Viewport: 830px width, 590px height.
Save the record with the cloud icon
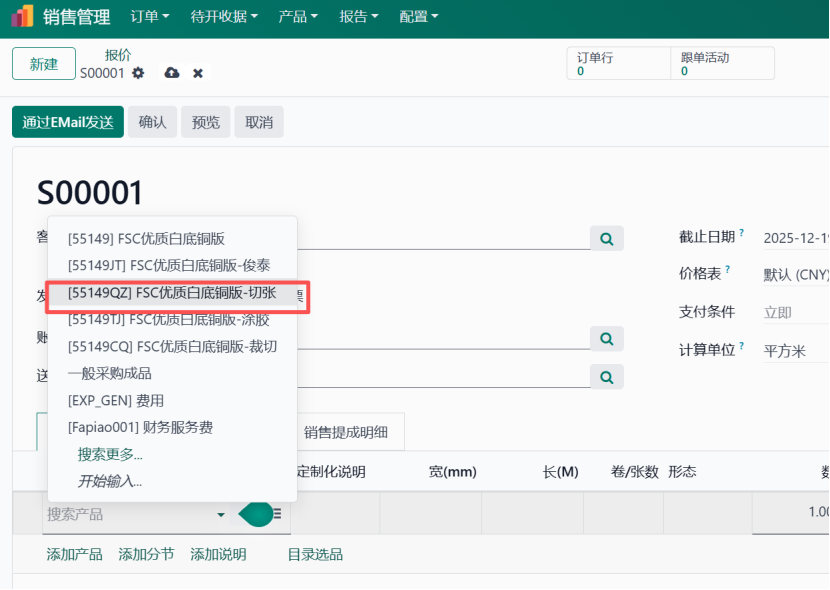[x=170, y=73]
